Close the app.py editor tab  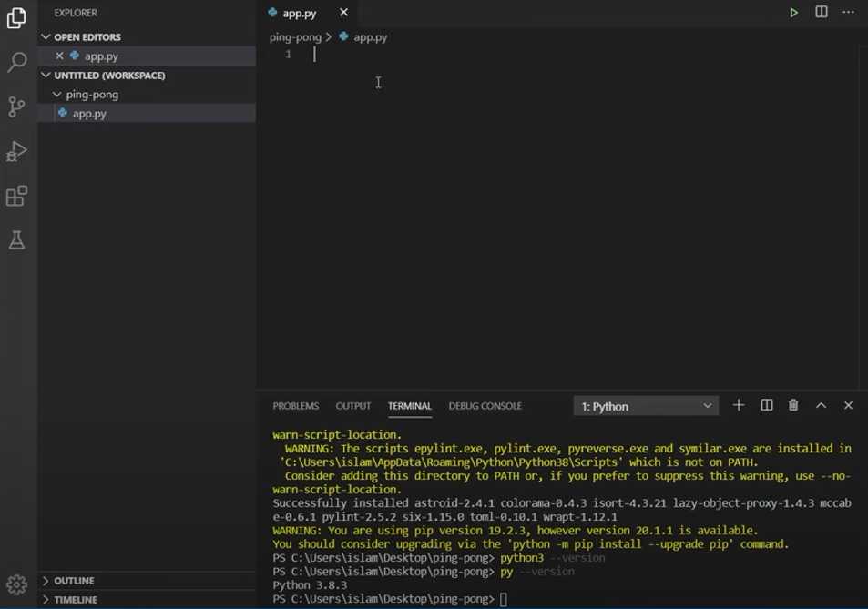343,12
